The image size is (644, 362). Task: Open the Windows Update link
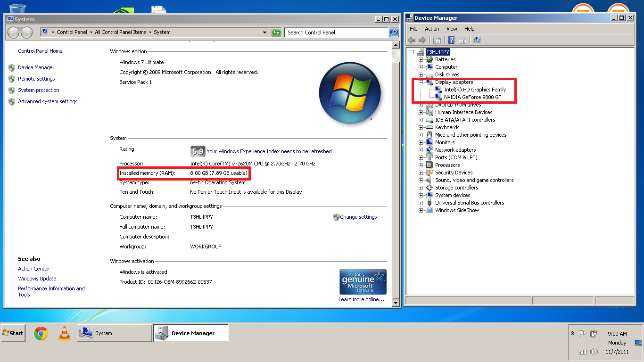point(37,279)
